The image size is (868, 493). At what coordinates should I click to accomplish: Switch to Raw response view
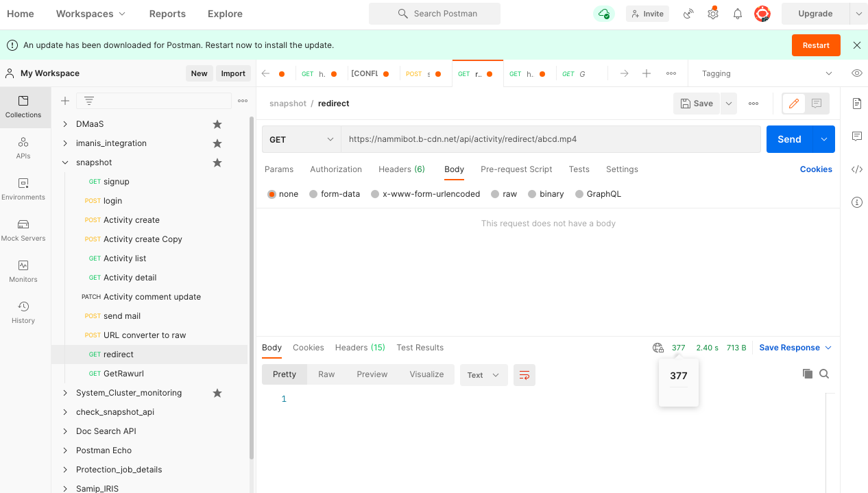point(326,374)
